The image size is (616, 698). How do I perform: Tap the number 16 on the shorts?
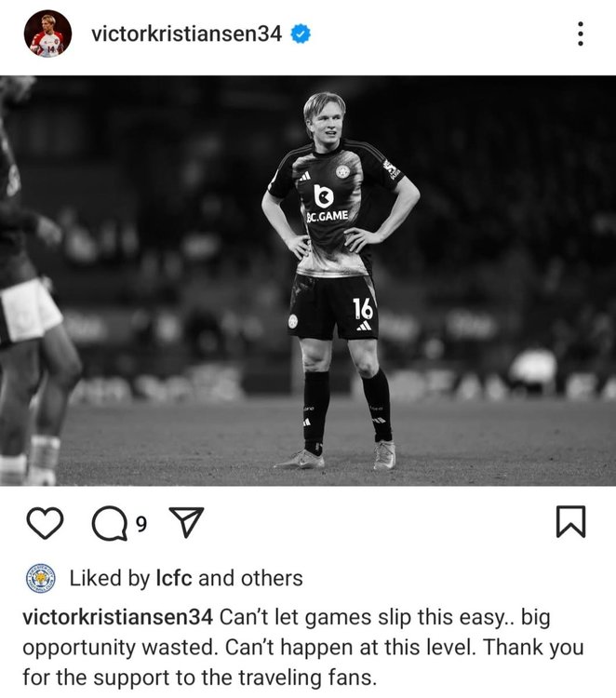pyautogui.click(x=363, y=308)
